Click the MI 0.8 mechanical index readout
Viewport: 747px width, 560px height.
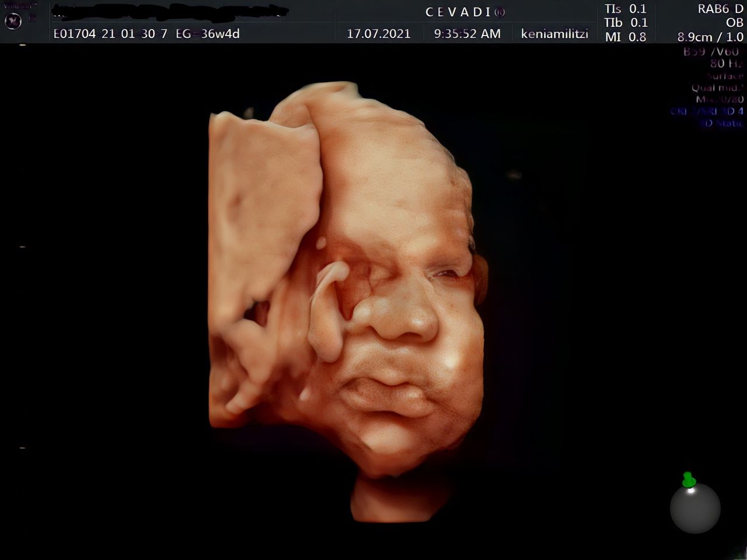626,37
